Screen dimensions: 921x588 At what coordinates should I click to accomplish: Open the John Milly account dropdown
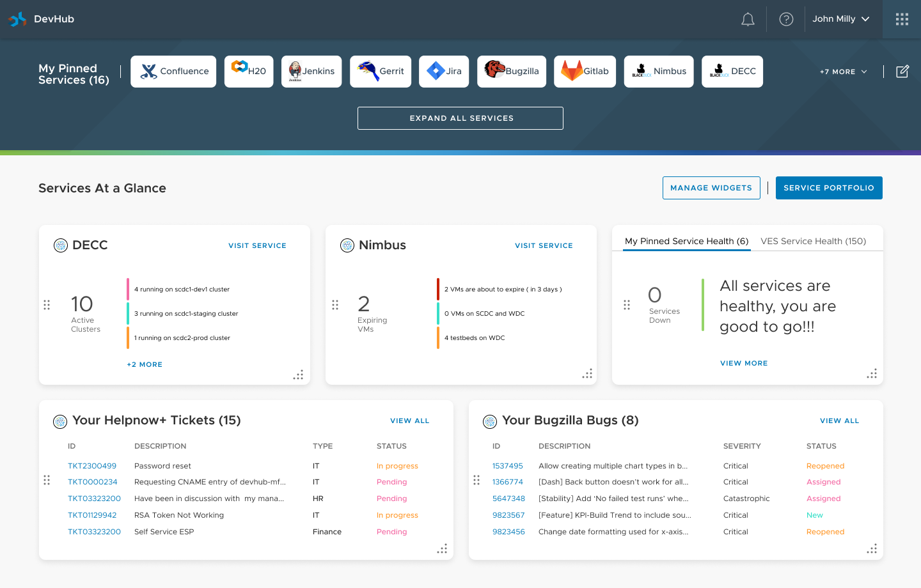(840, 19)
